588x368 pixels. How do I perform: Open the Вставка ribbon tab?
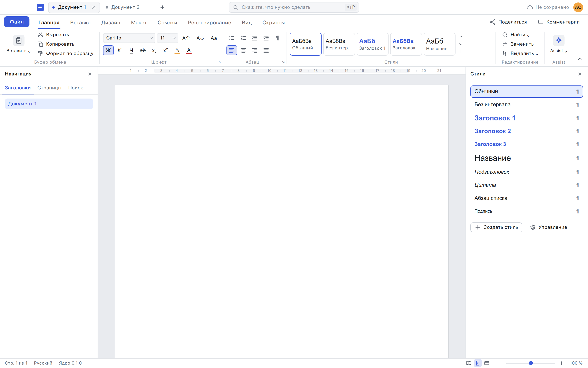(x=80, y=22)
